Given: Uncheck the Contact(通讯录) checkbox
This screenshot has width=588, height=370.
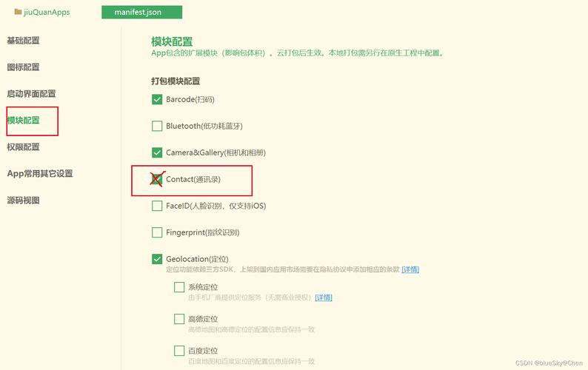Looking at the screenshot, I should 157,179.
